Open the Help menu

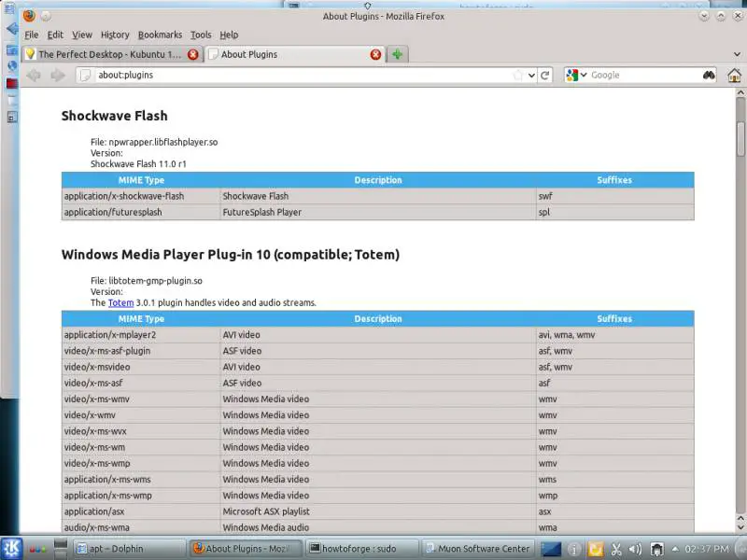229,35
